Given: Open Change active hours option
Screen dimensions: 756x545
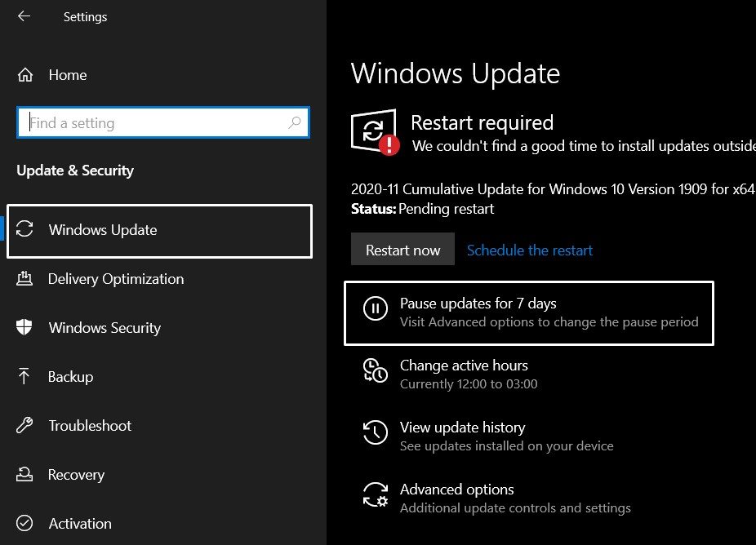Looking at the screenshot, I should (464, 366).
